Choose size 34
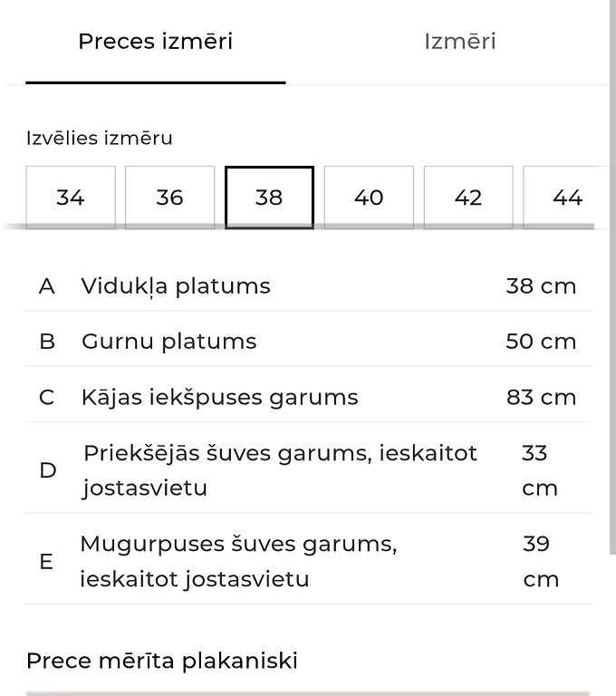The height and width of the screenshot is (696, 616). click(x=71, y=198)
